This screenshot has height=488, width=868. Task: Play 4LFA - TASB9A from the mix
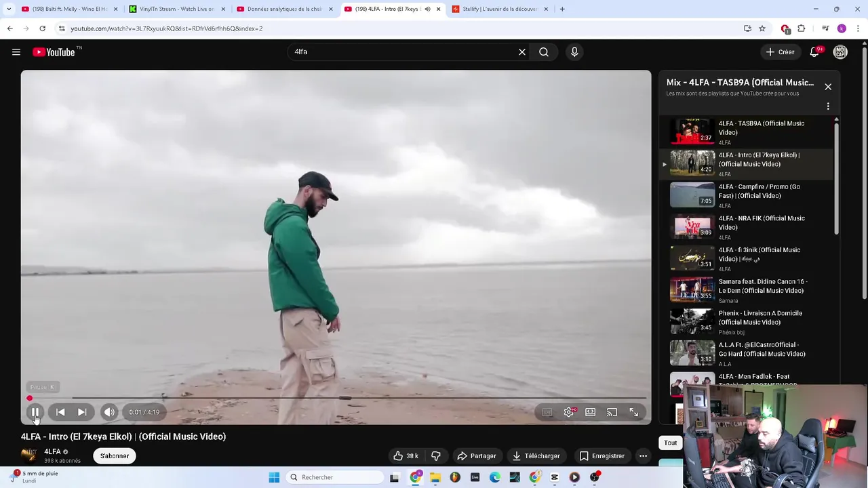[746, 132]
